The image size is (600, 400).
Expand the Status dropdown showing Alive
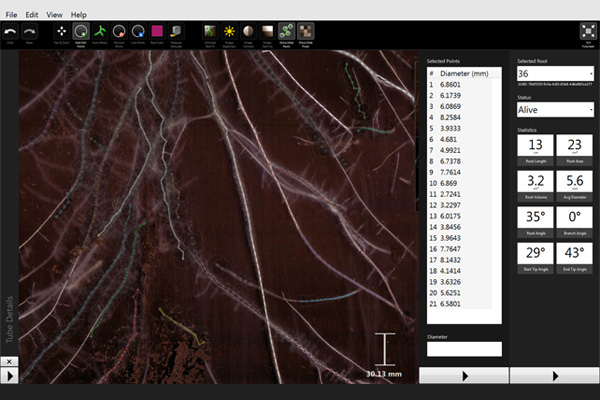pos(554,109)
